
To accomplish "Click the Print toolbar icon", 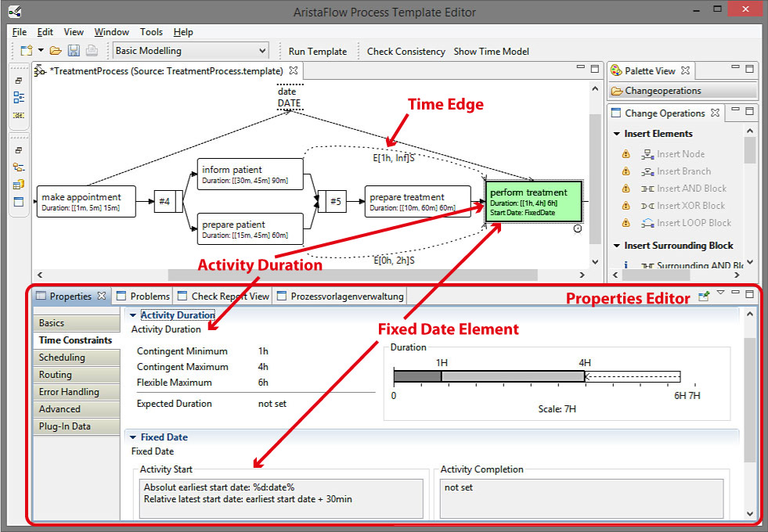I will tap(92, 51).
